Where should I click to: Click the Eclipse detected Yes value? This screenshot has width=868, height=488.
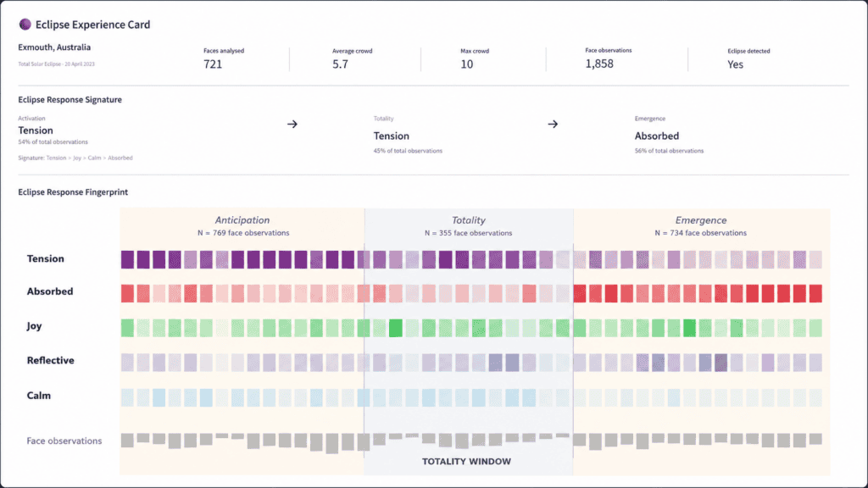[735, 64]
